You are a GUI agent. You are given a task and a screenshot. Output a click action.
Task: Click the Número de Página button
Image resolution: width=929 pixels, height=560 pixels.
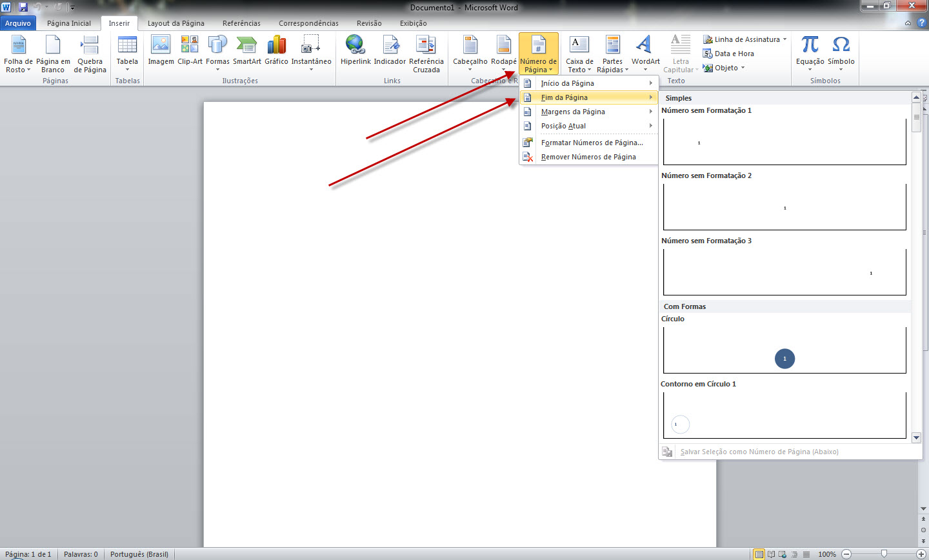(539, 54)
